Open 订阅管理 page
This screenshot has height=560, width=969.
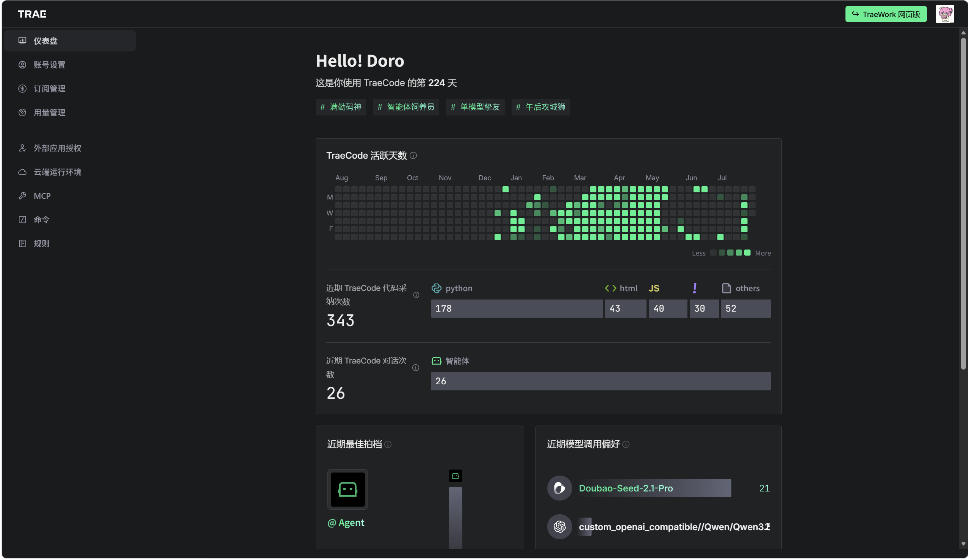pos(70,88)
